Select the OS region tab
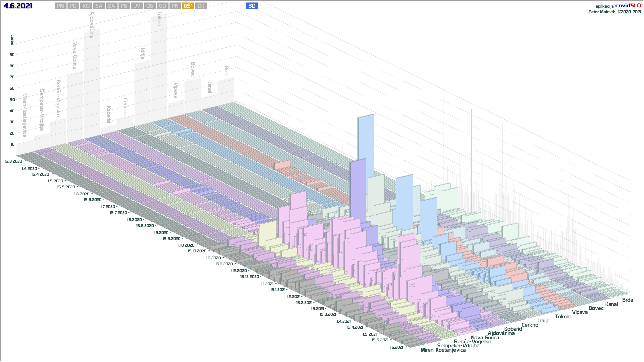 pos(150,6)
